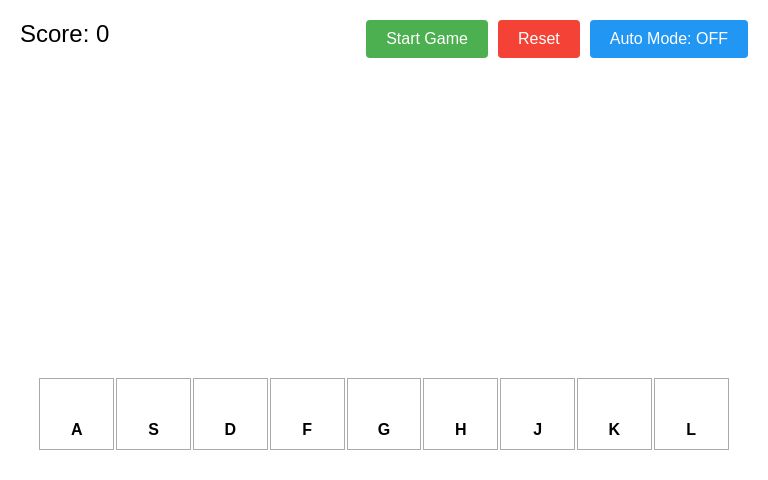Tap the A key tile
The image size is (768, 480).
tap(76, 414)
